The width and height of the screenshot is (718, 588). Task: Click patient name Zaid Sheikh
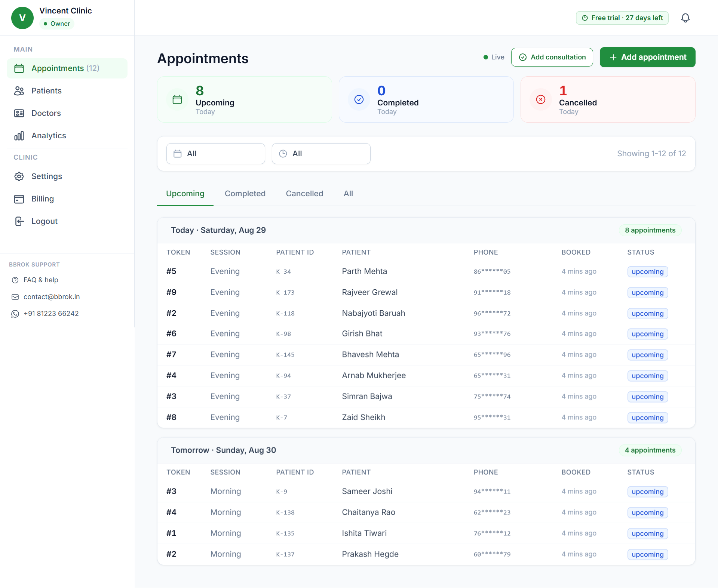pos(363,417)
